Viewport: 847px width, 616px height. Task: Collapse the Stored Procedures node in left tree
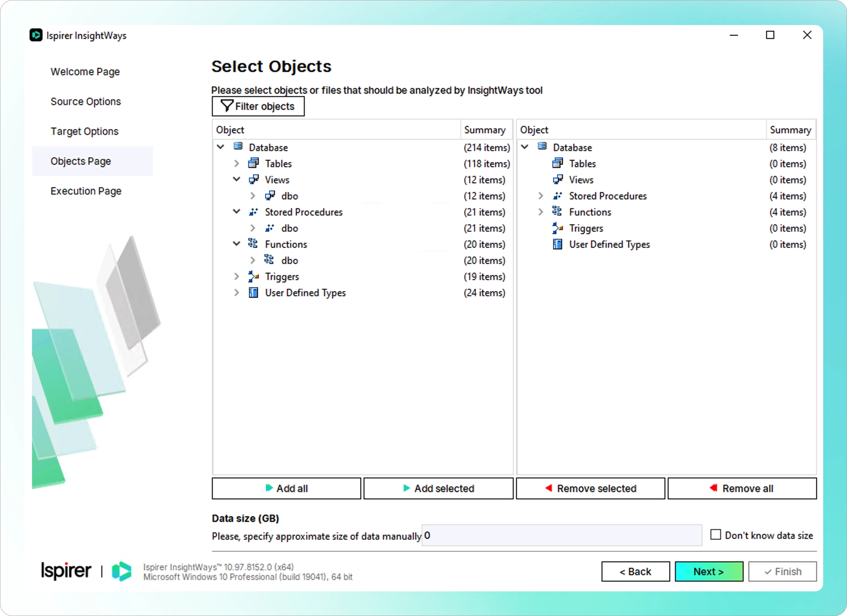click(237, 211)
